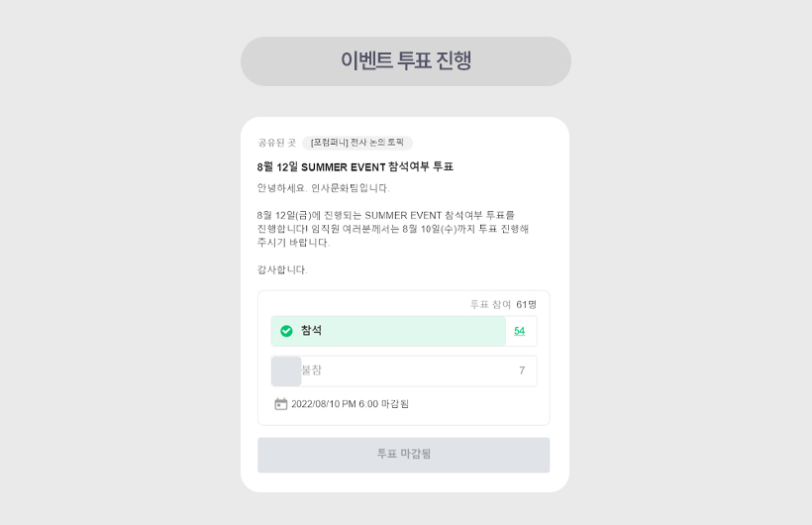
Task: Open the underlined 54 voters count link
Action: click(520, 331)
